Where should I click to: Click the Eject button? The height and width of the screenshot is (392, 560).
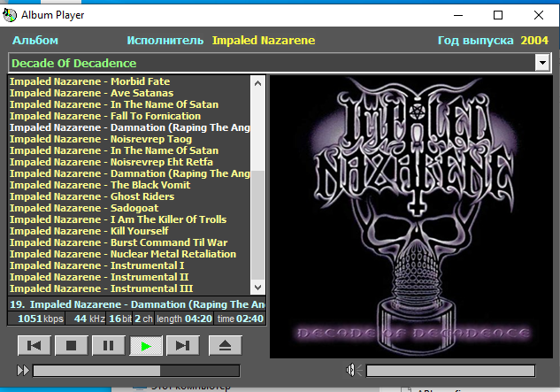(x=226, y=345)
